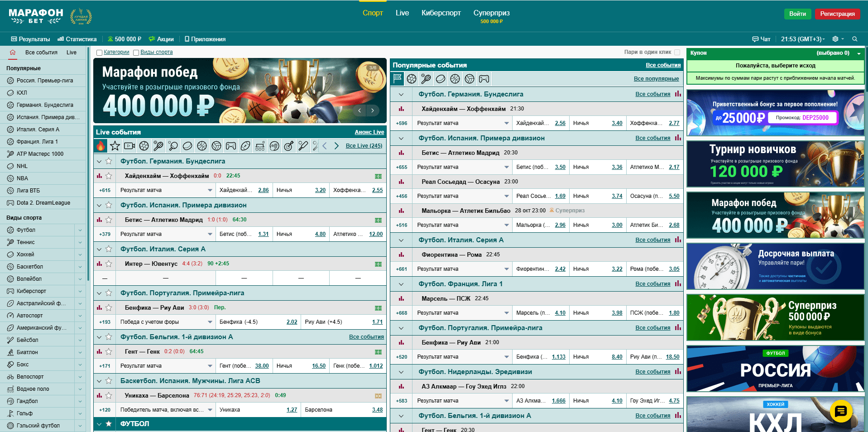Viewport: 868px width, 432px height.
Task: Open the Live tab in top navigation
Action: (x=402, y=13)
